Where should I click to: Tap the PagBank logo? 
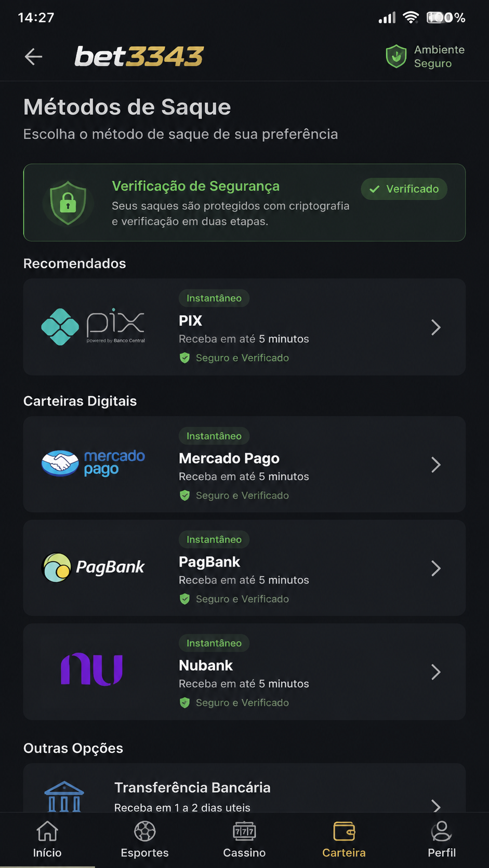pyautogui.click(x=94, y=567)
